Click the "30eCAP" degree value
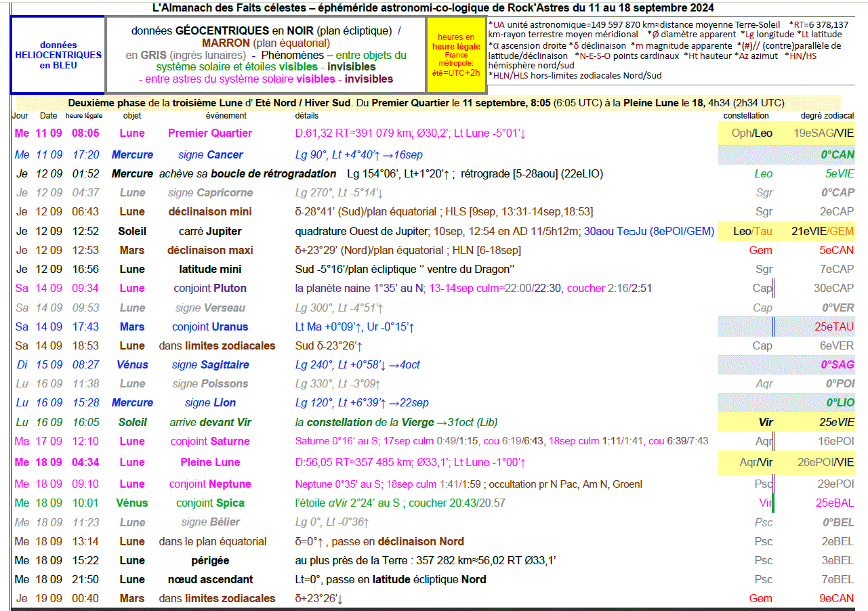This screenshot has width=868, height=611. pyautogui.click(x=834, y=288)
